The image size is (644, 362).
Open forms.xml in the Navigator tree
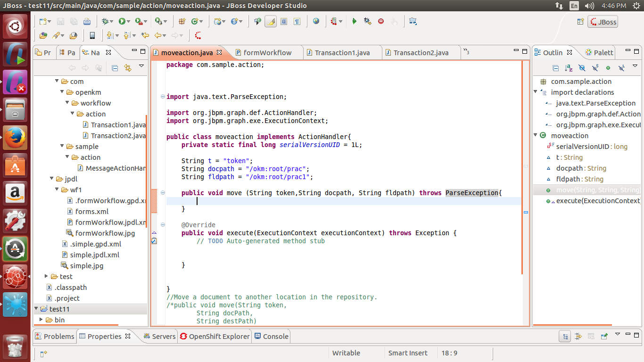coord(92,212)
